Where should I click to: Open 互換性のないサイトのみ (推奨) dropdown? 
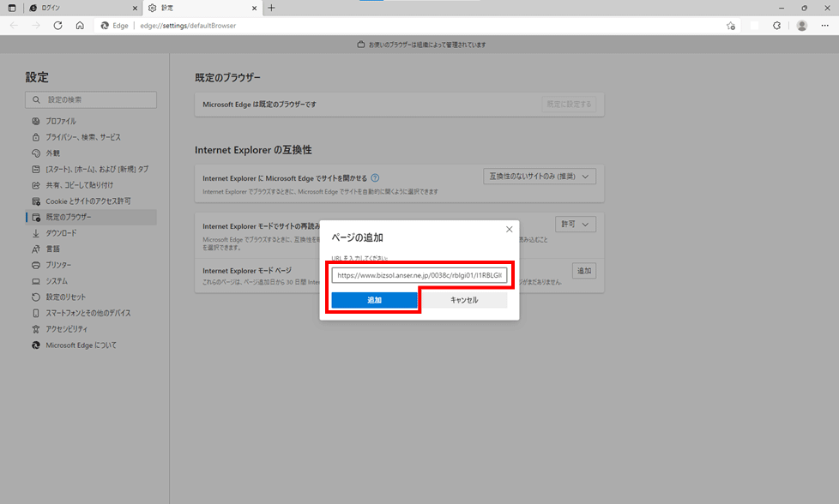tap(540, 177)
